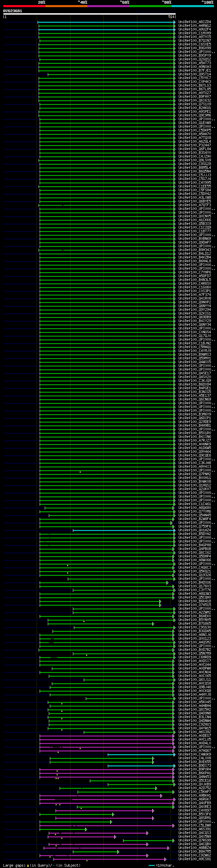This screenshot has width=217, height=868.
Task: Select the UniRef100_C5DKP5 entry
Action: [195, 130]
